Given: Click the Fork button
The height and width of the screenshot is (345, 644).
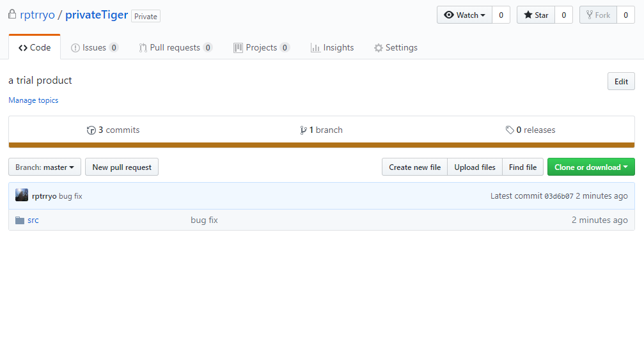Looking at the screenshot, I should (x=598, y=15).
